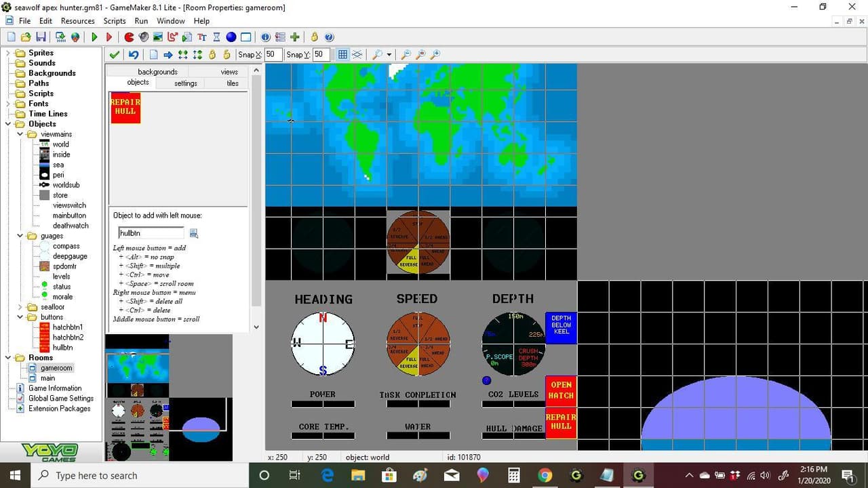Select the hatchbtn1 object in tree
868x488 pixels.
point(68,327)
